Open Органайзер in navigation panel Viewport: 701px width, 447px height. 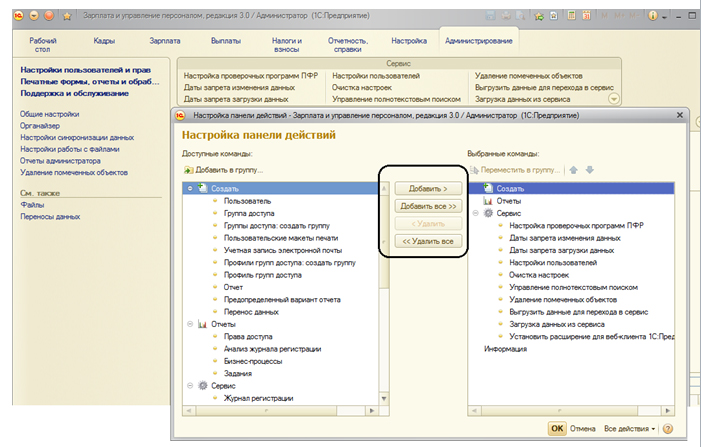click(40, 126)
